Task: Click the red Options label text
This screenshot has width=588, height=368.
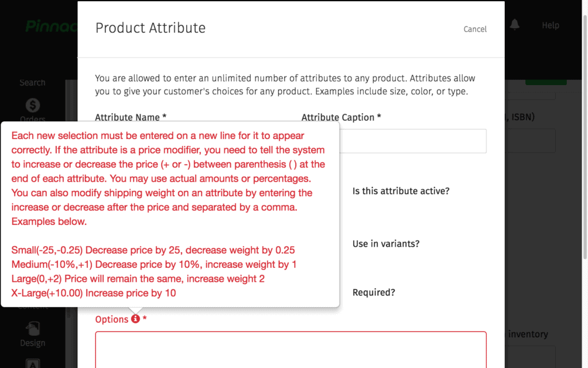Action: 112,319
